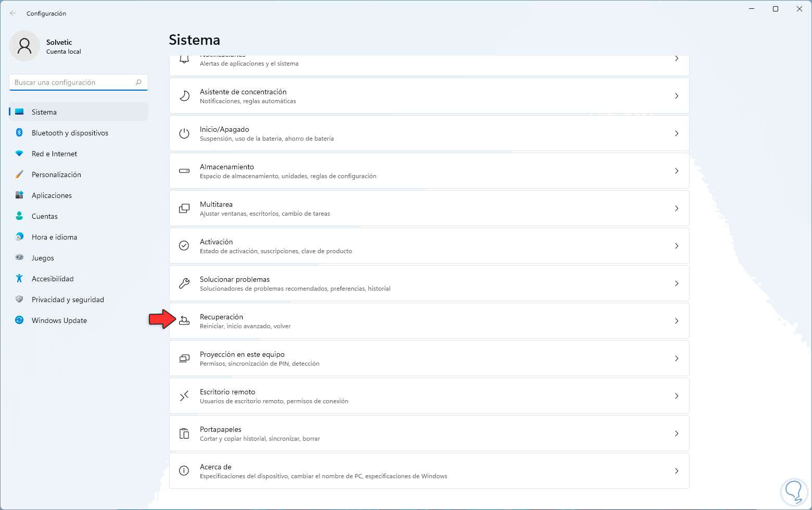Click the Almacenamiento storage drive icon
Image resolution: width=812 pixels, height=510 pixels.
(x=184, y=171)
